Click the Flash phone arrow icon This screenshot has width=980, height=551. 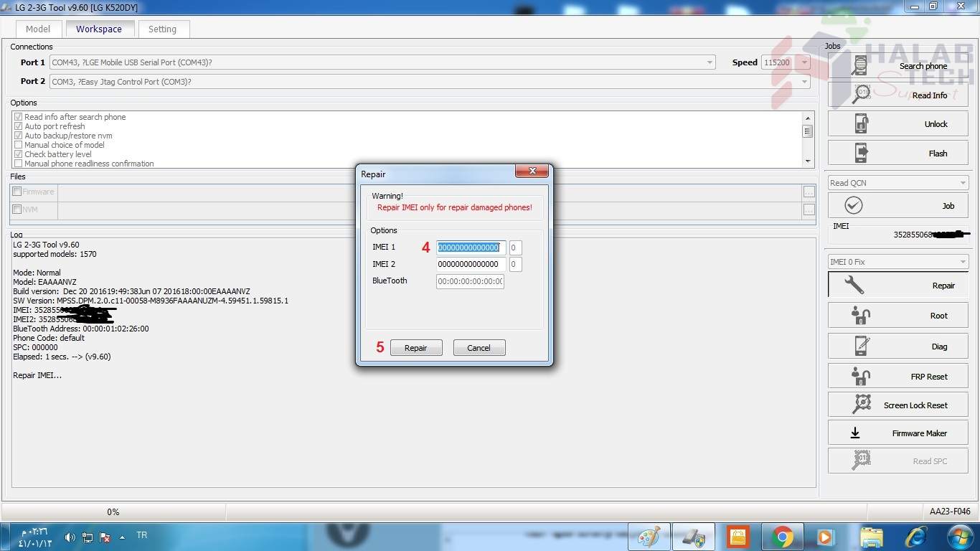pyautogui.click(x=861, y=153)
